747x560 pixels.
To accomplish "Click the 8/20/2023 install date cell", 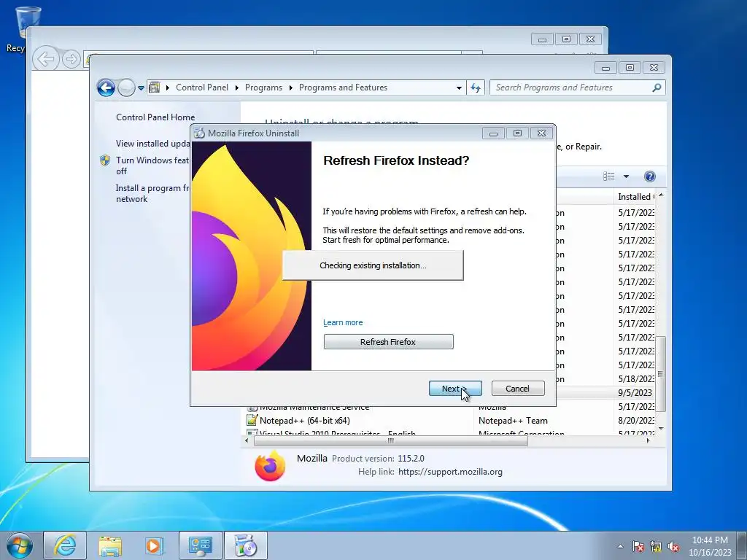I will pos(636,421).
